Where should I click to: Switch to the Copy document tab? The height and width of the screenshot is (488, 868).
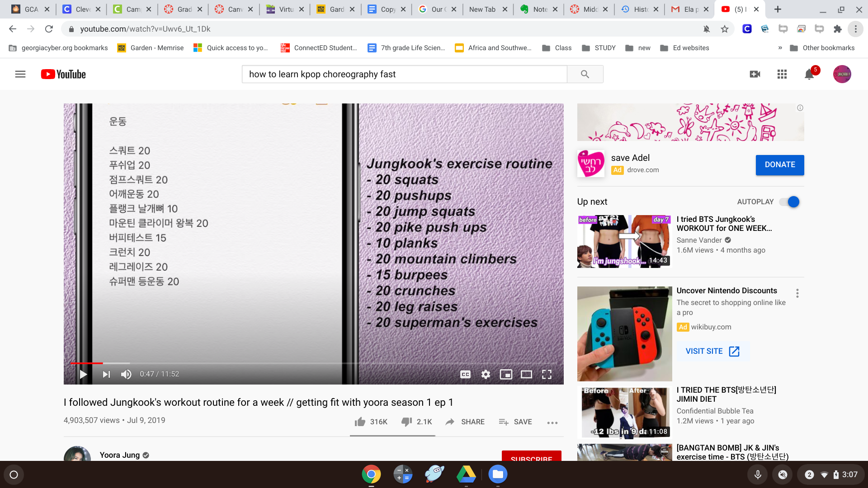point(387,9)
